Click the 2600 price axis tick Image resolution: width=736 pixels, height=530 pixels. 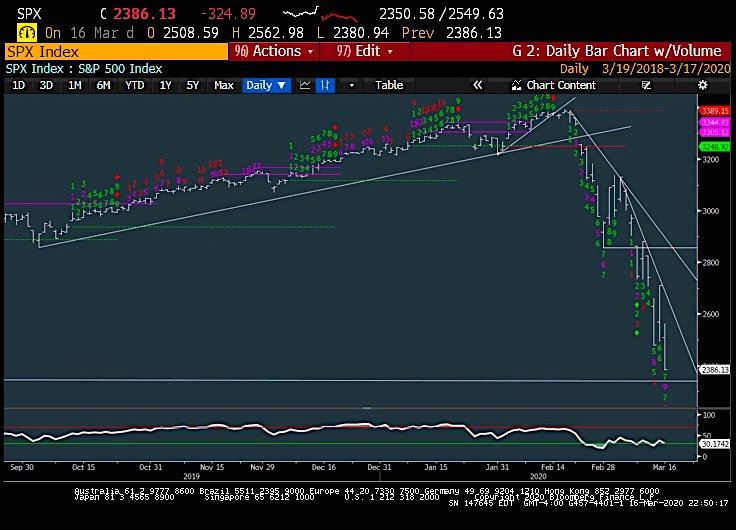tap(711, 314)
